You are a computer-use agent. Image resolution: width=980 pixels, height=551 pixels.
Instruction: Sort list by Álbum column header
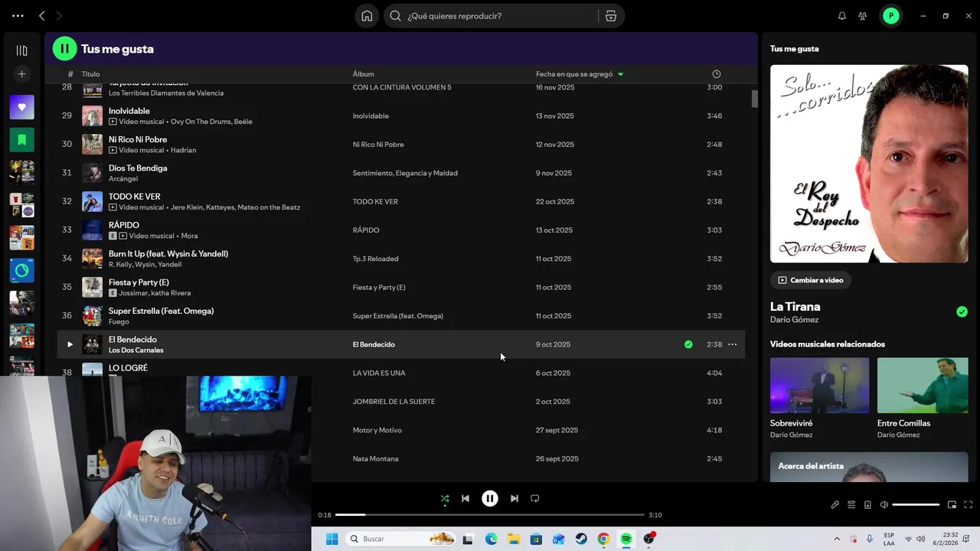tap(363, 74)
